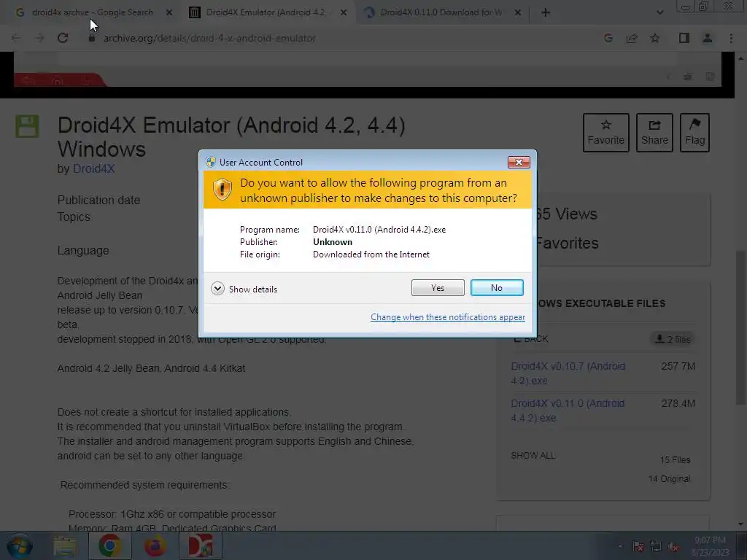Download Droid4X v0.11.0 (Android 4.4.2).exe

point(568,411)
